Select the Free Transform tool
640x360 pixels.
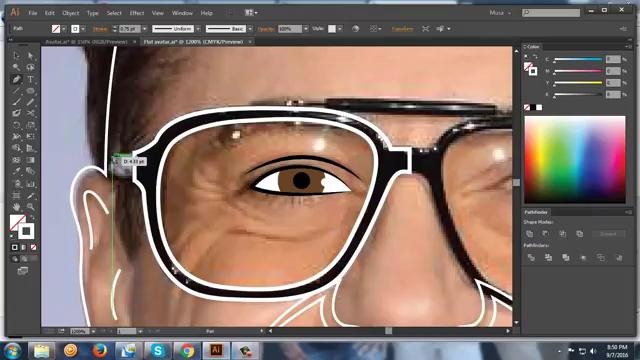pyautogui.click(x=30, y=136)
